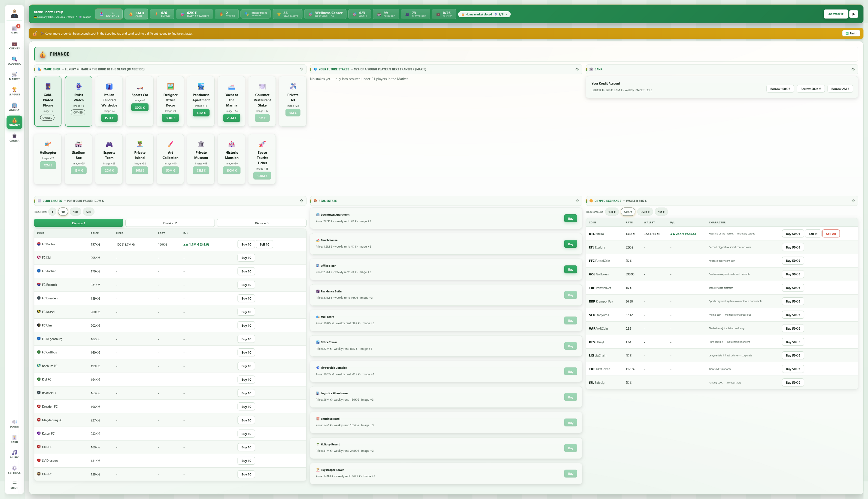Select trade size 10
Screen dimensions: 868x499
pos(63,212)
